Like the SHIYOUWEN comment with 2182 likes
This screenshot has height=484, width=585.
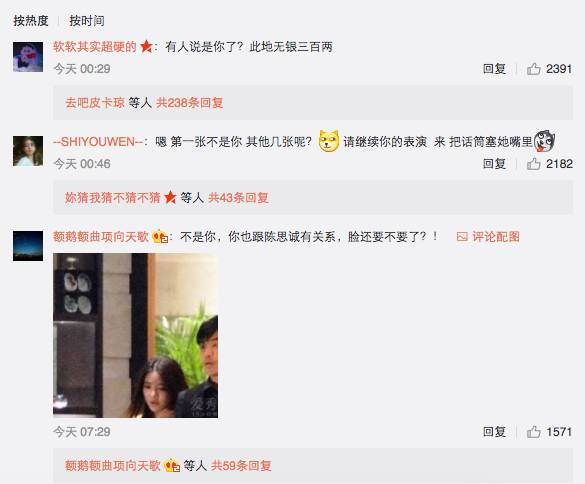(x=534, y=164)
